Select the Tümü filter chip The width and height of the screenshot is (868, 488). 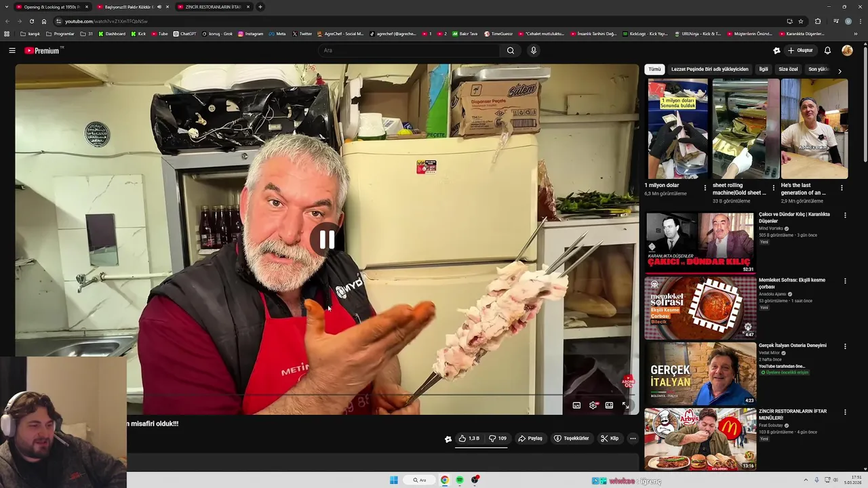(x=654, y=69)
